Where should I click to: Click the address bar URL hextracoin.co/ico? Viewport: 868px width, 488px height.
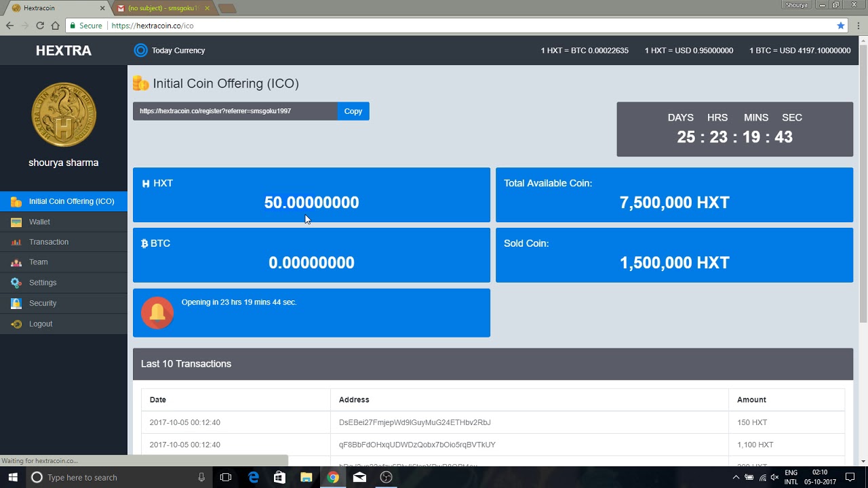(153, 26)
